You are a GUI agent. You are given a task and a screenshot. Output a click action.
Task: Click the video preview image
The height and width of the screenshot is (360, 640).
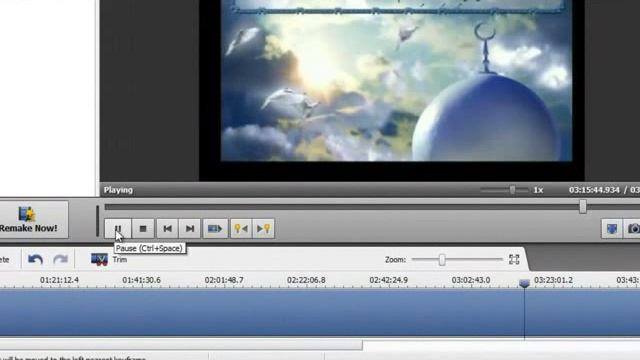click(396, 81)
